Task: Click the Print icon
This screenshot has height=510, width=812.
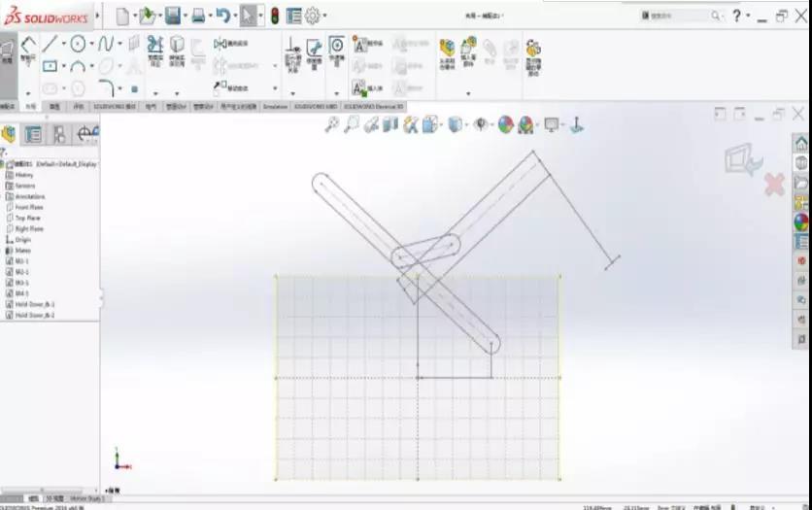Action: [198, 17]
